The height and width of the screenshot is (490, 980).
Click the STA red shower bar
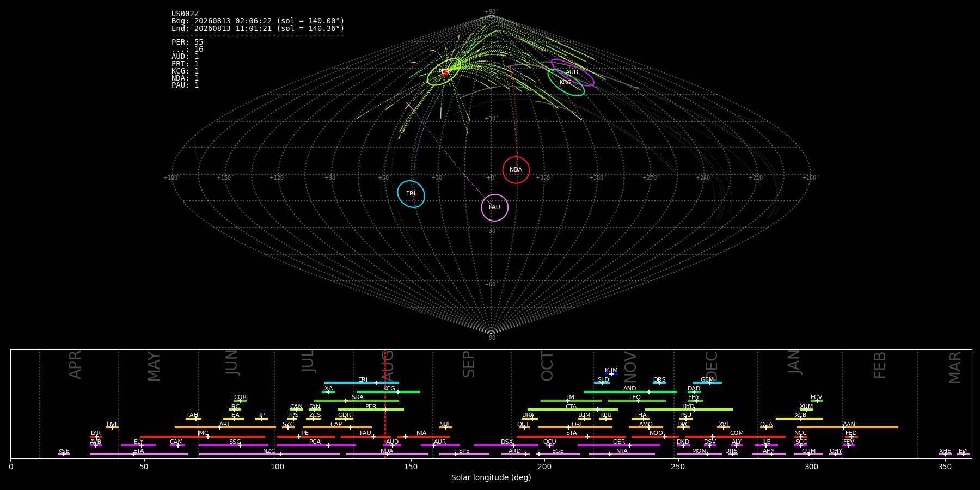[x=571, y=437]
